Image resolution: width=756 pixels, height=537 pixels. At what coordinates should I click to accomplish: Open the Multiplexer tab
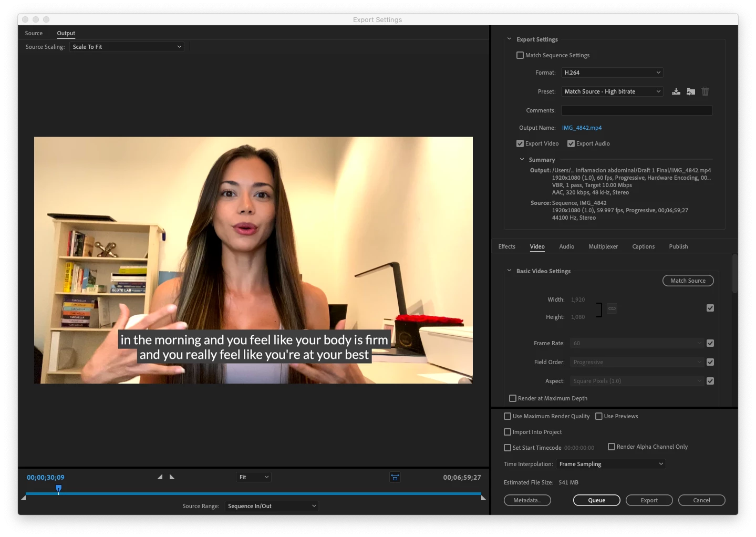tap(603, 246)
